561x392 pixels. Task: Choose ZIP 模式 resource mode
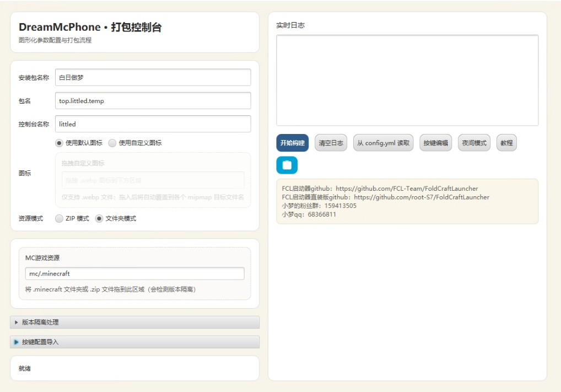59,218
